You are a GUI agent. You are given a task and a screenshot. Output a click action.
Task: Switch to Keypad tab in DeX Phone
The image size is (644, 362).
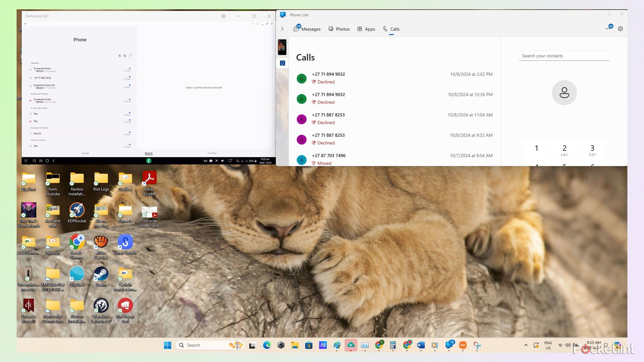(85, 153)
